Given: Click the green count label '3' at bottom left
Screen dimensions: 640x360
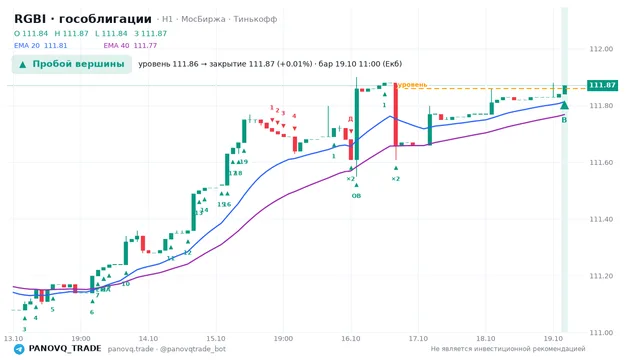Looking at the screenshot, I should (x=24, y=329).
